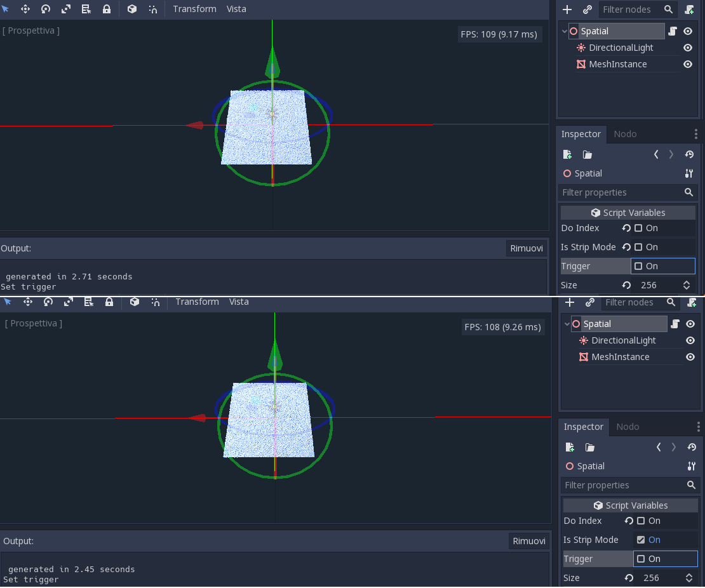Select the Rotate mode tool
705x588 pixels.
46,9
